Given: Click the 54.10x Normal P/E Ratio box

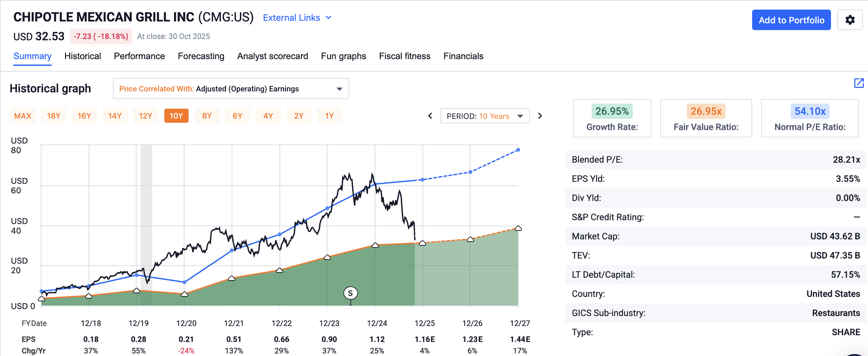Looking at the screenshot, I should pyautogui.click(x=810, y=118).
